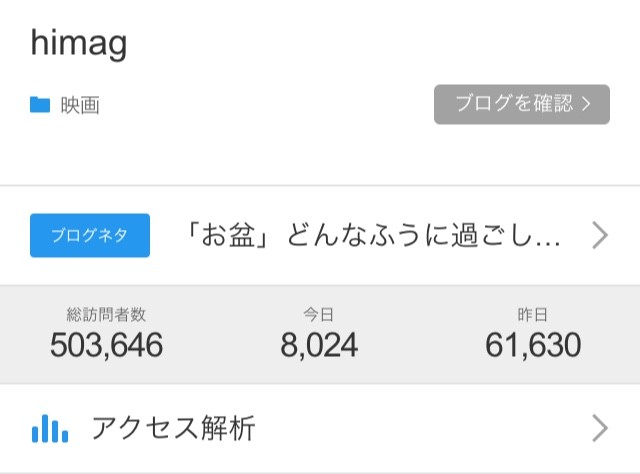The height and width of the screenshot is (474, 640).
Task: Select the blue ブログネタ badge
Action: pyautogui.click(x=90, y=236)
